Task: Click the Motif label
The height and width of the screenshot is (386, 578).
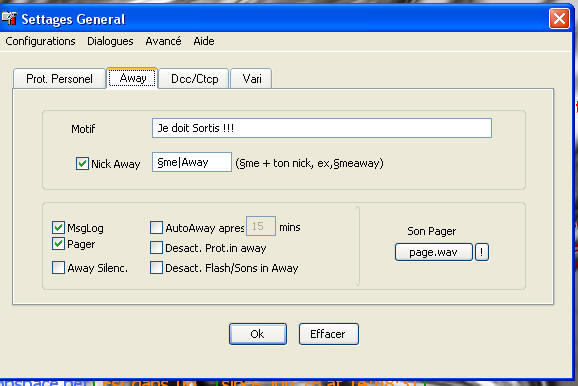Action: [x=83, y=129]
